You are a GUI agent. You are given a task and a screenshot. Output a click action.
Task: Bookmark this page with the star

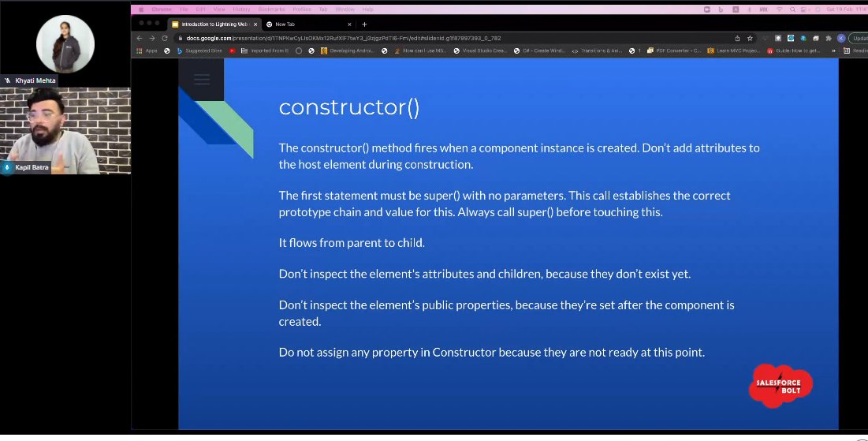click(x=750, y=38)
